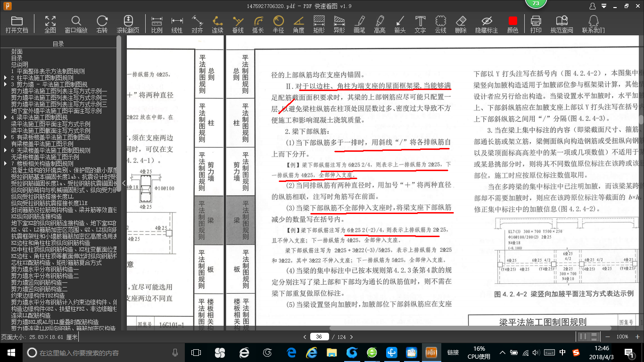Print the document with 打印

pyautogui.click(x=536, y=24)
